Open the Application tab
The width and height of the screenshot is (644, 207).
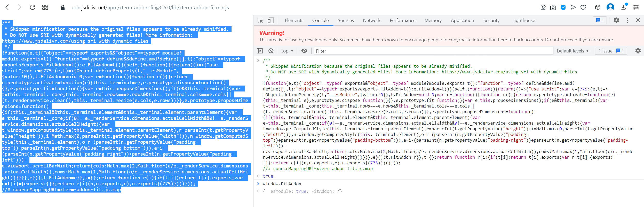462,20
